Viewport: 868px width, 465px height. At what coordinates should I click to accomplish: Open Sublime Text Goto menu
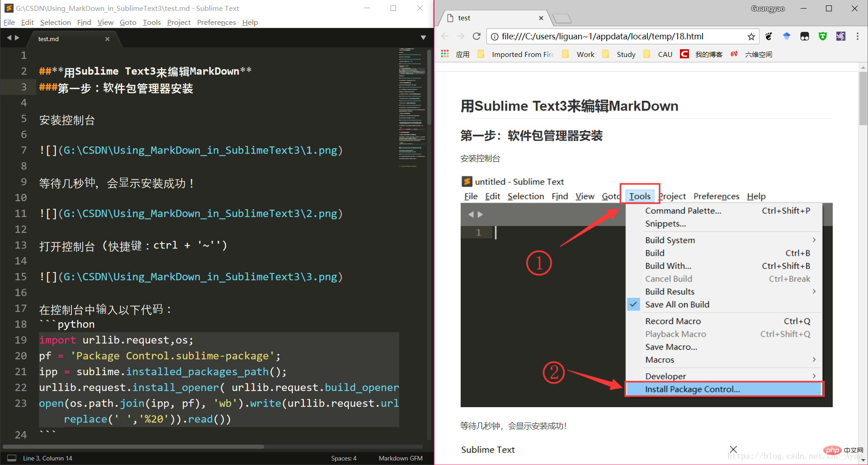[128, 22]
